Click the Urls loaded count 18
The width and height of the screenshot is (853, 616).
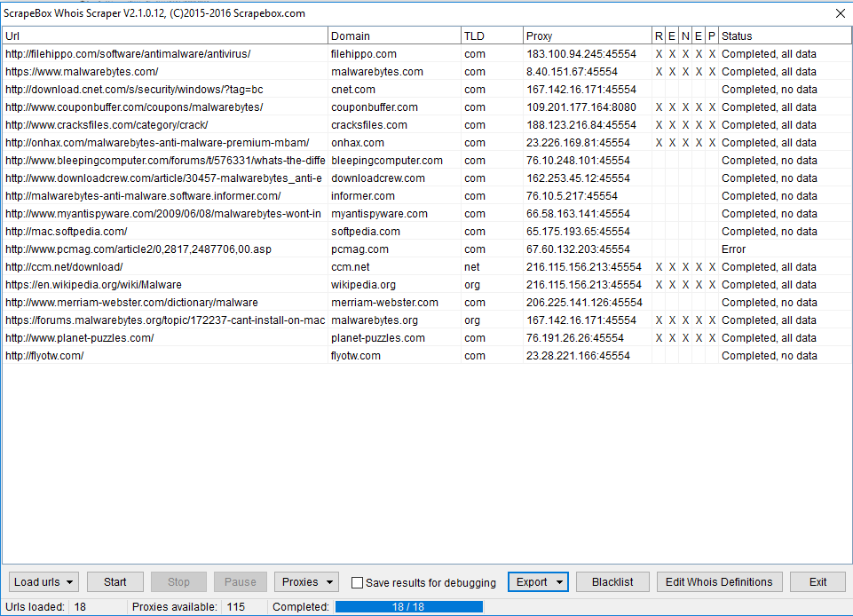tap(80, 607)
